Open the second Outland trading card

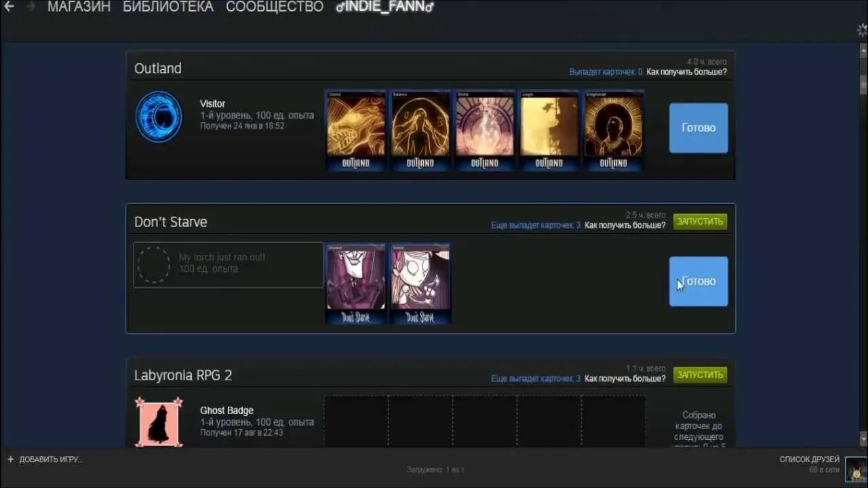420,131
